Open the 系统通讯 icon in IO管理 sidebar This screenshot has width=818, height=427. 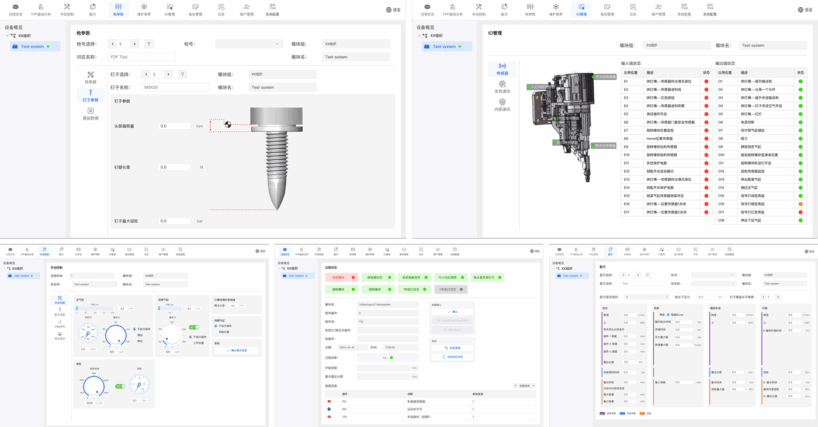click(x=502, y=87)
